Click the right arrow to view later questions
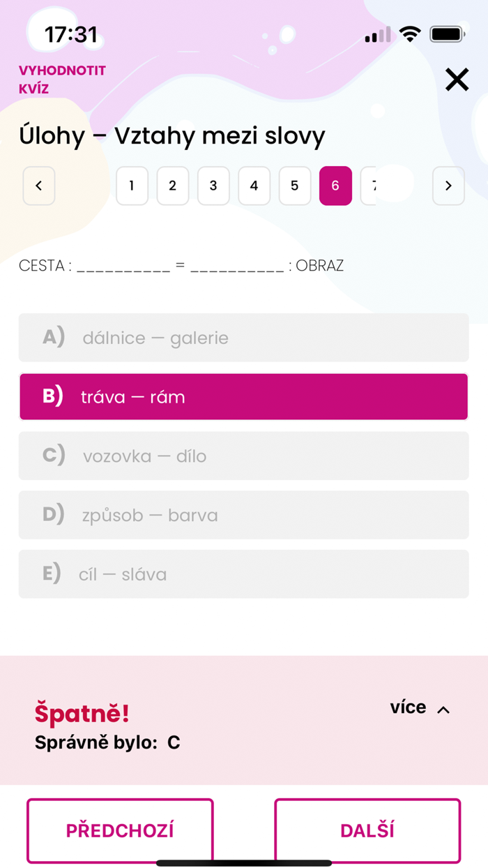This screenshot has height=868, width=488. pos(448,186)
